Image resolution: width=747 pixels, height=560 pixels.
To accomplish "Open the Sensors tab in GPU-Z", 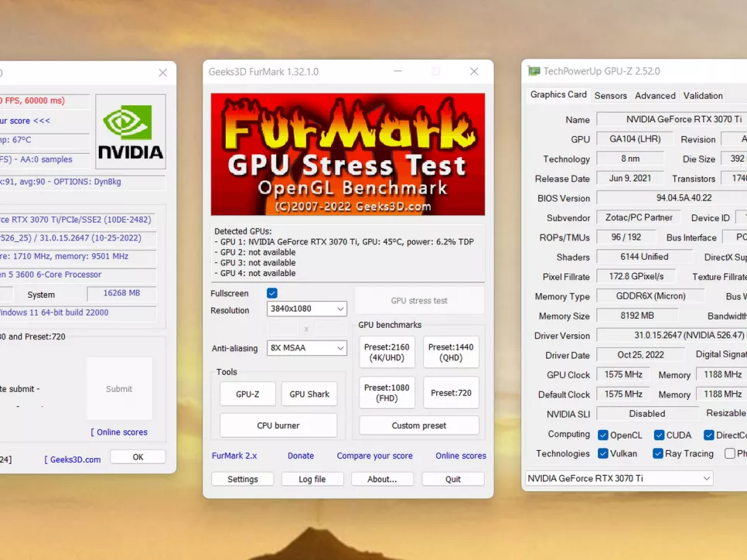I will 610,95.
